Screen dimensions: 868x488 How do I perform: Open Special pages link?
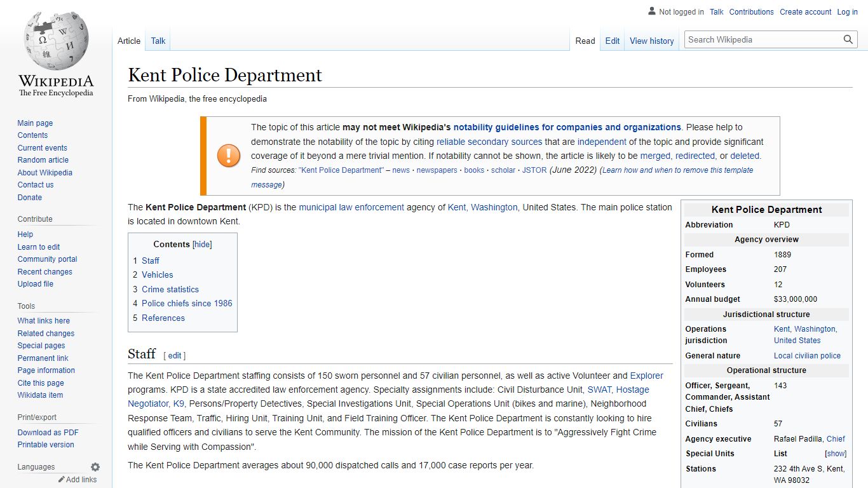(x=41, y=346)
